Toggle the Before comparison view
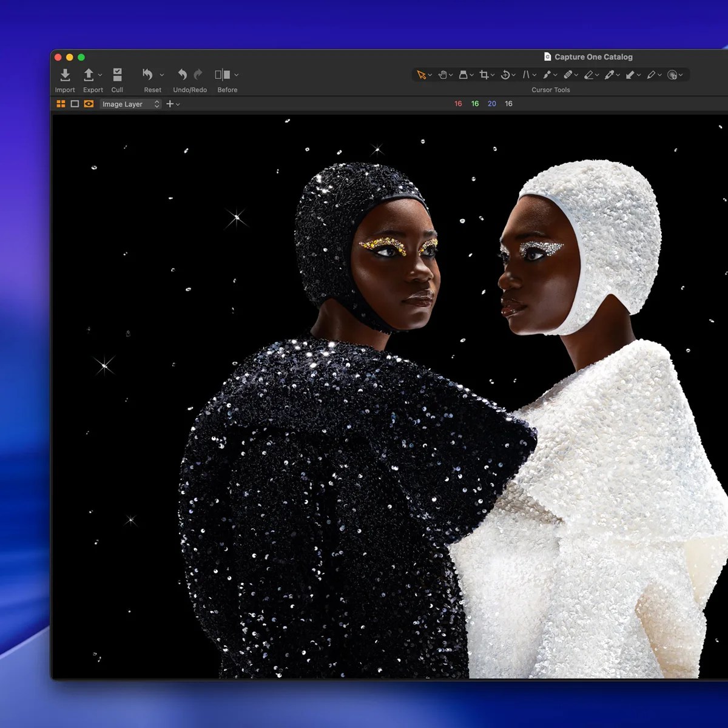728x728 pixels. point(223,75)
